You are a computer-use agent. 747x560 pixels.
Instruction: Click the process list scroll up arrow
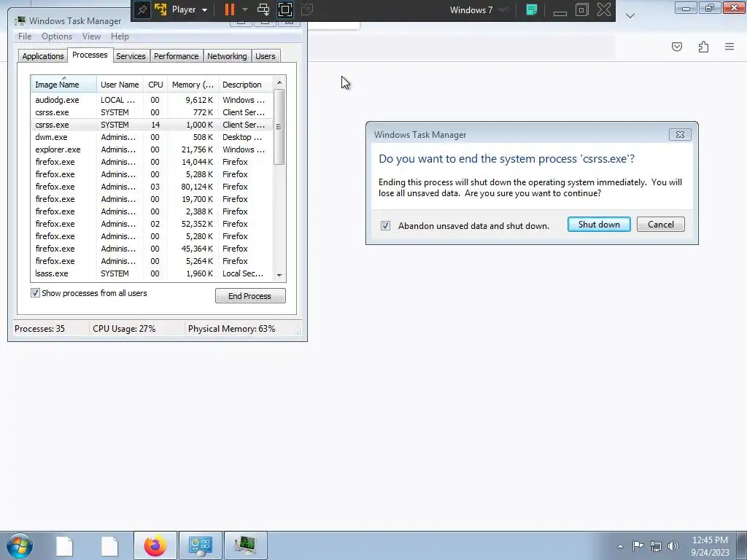tap(279, 82)
